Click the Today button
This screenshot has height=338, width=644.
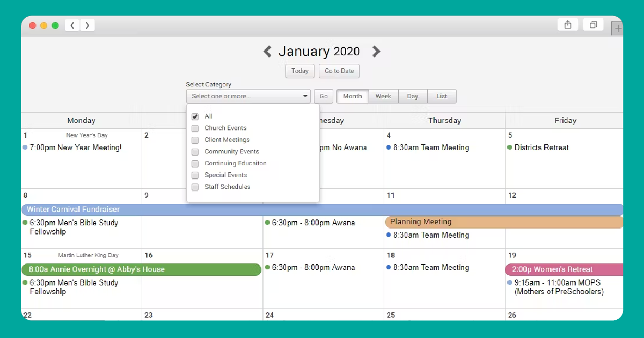[300, 71]
